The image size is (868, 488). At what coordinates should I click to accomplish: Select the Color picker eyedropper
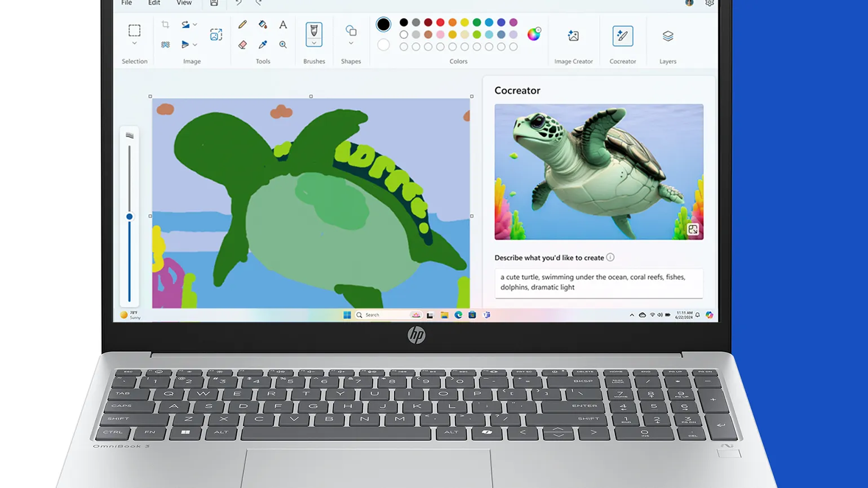pyautogui.click(x=263, y=45)
